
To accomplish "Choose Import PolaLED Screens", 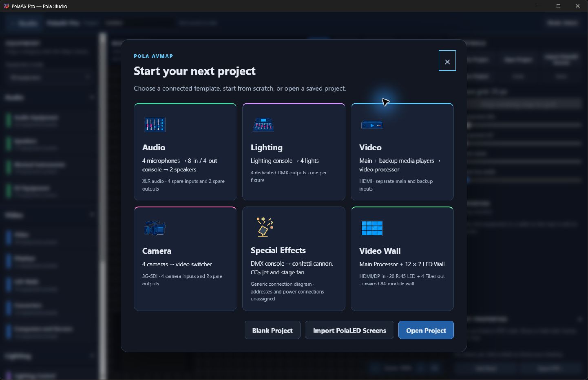I will [x=349, y=330].
